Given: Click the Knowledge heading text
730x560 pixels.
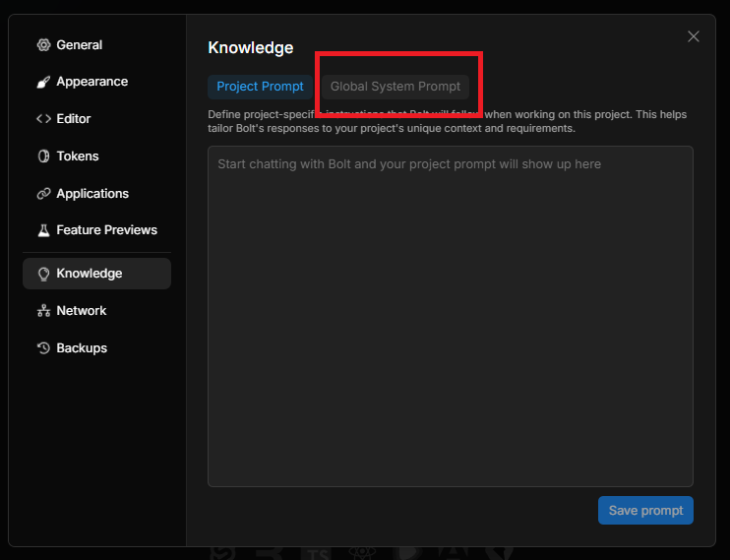Looking at the screenshot, I should point(251,47).
